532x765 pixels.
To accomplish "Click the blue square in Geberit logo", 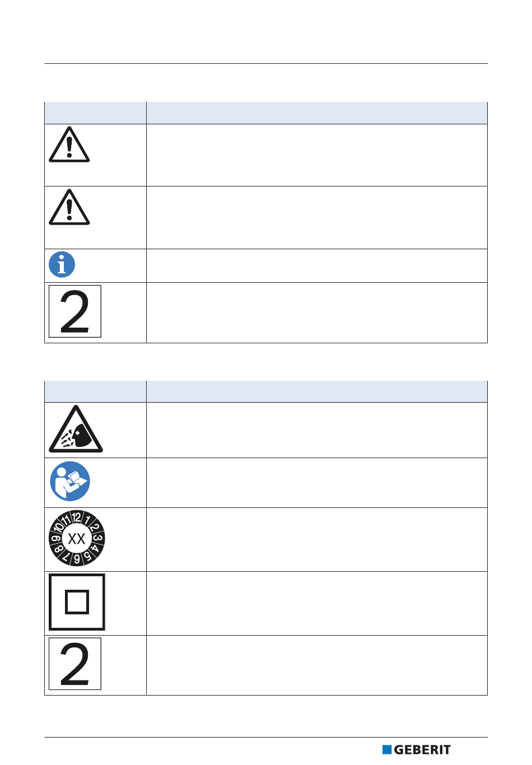I will coord(387,750).
